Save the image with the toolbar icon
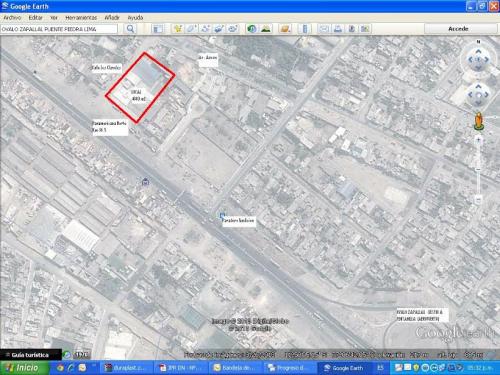The width and height of the screenshot is (500, 375). point(351,29)
